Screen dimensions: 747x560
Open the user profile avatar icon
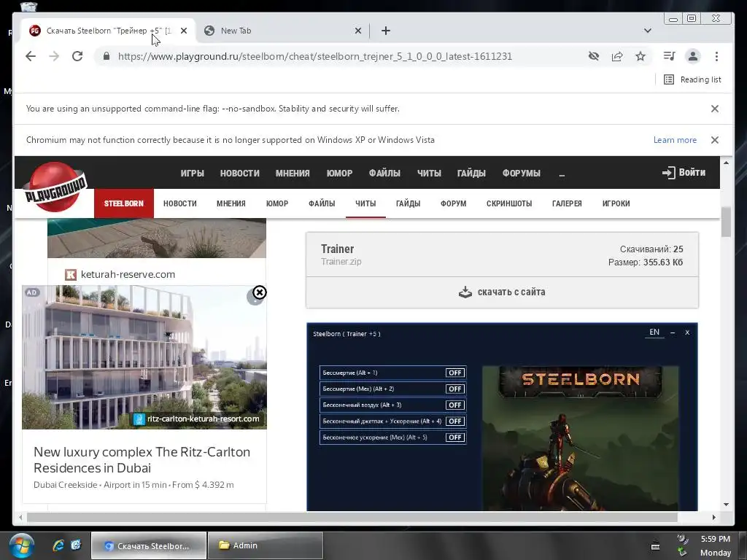click(x=693, y=56)
